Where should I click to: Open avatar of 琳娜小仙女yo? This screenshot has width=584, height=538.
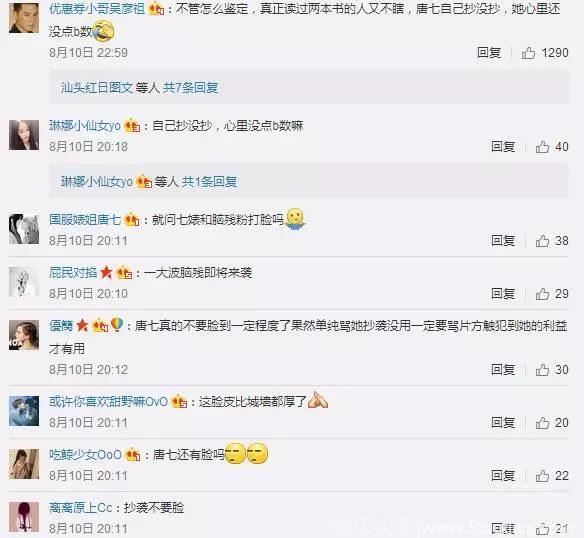(24, 135)
